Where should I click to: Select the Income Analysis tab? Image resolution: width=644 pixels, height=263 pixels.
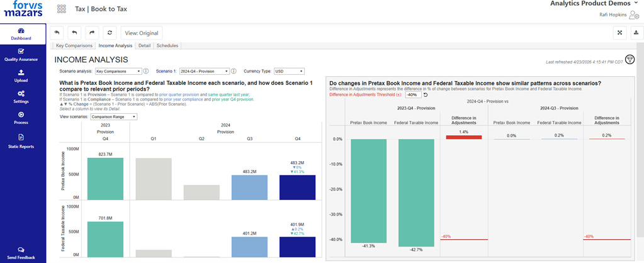(115, 45)
